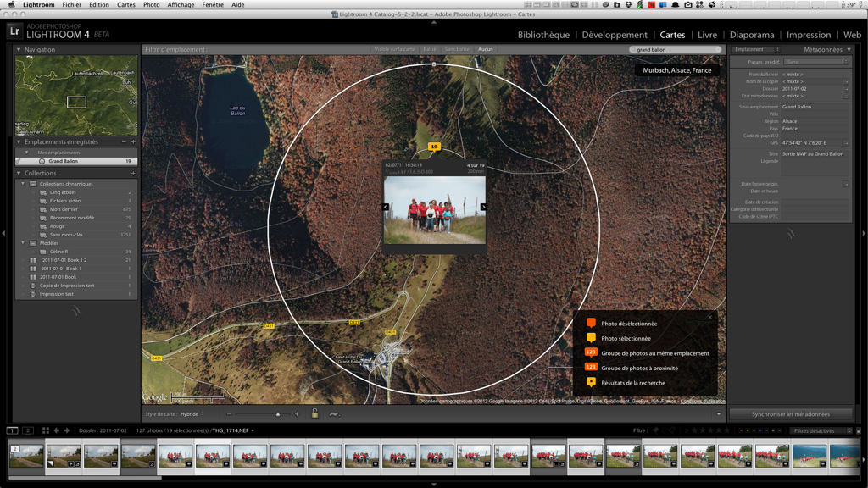Click the GPS tracklog icon in map toolbar
The height and width of the screenshot is (488, 868).
coord(334,413)
